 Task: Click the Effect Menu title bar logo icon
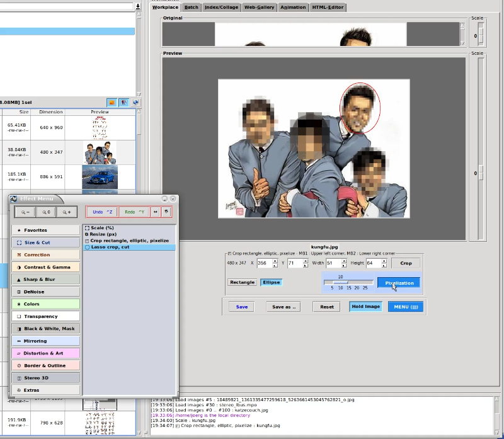point(13,199)
